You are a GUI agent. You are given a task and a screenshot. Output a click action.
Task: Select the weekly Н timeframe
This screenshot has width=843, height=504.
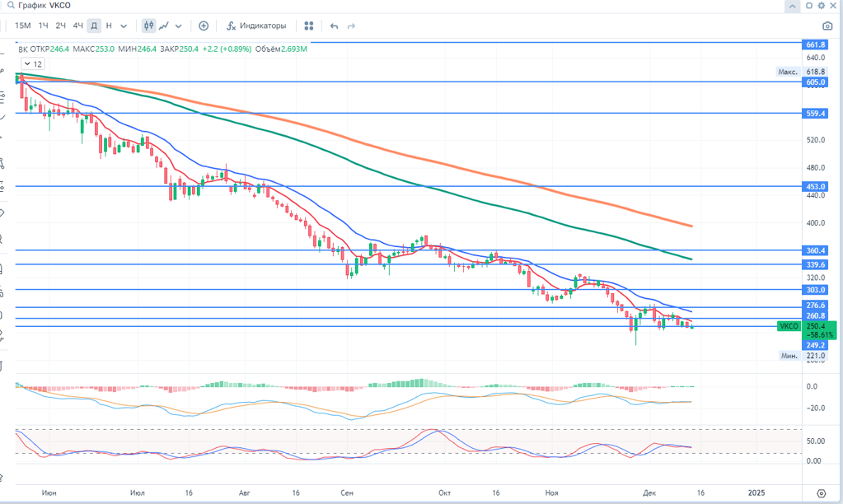pos(109,26)
